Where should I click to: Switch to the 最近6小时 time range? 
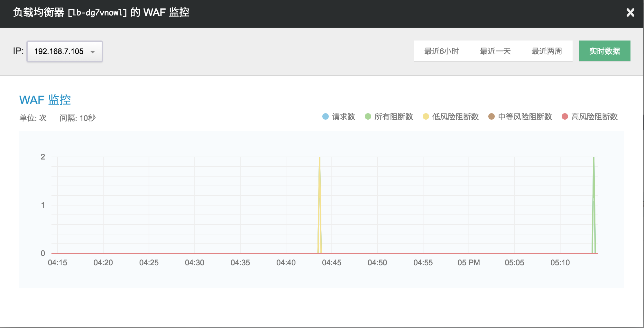point(441,51)
